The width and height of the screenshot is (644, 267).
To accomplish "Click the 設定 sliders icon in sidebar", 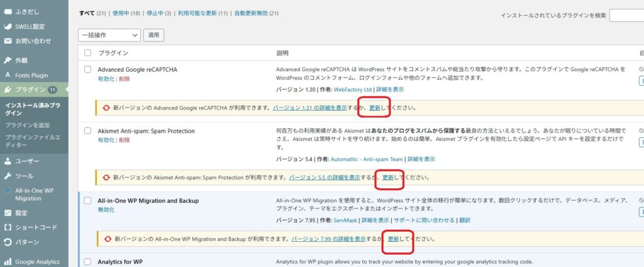I will coord(8,213).
